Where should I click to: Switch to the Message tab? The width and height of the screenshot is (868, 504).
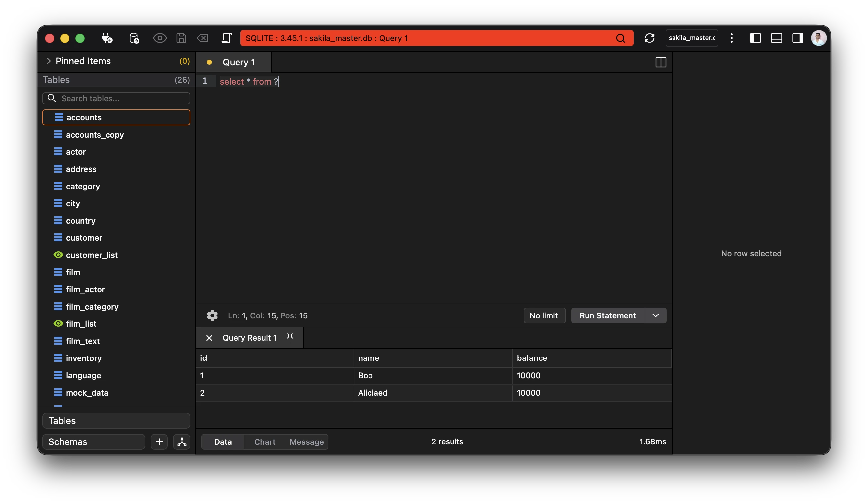click(x=307, y=442)
